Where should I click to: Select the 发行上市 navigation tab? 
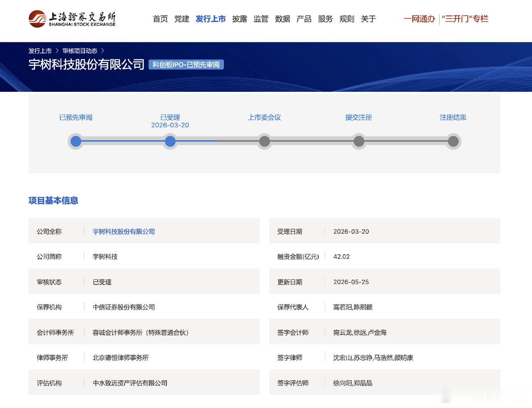pyautogui.click(x=211, y=19)
